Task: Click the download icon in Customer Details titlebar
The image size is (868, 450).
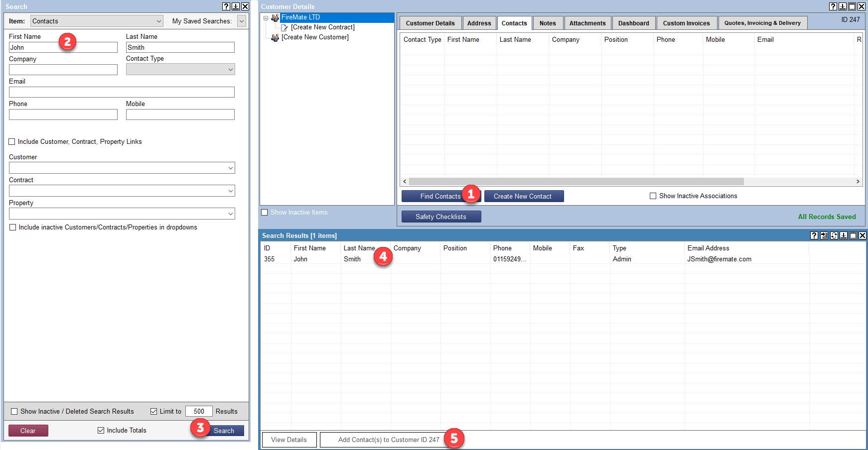Action: (843, 6)
